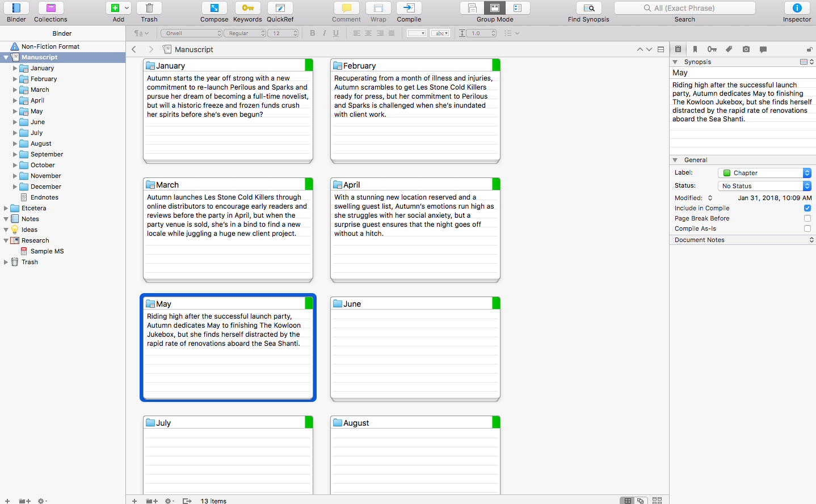Move the Manuscript folder to Trash
Screen dimensions: 816x504
coord(149,8)
